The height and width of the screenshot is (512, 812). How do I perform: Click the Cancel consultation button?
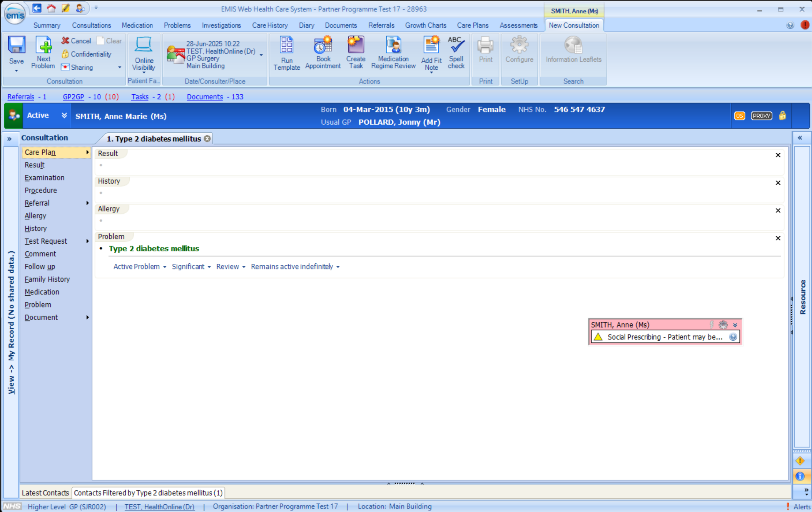(x=76, y=41)
